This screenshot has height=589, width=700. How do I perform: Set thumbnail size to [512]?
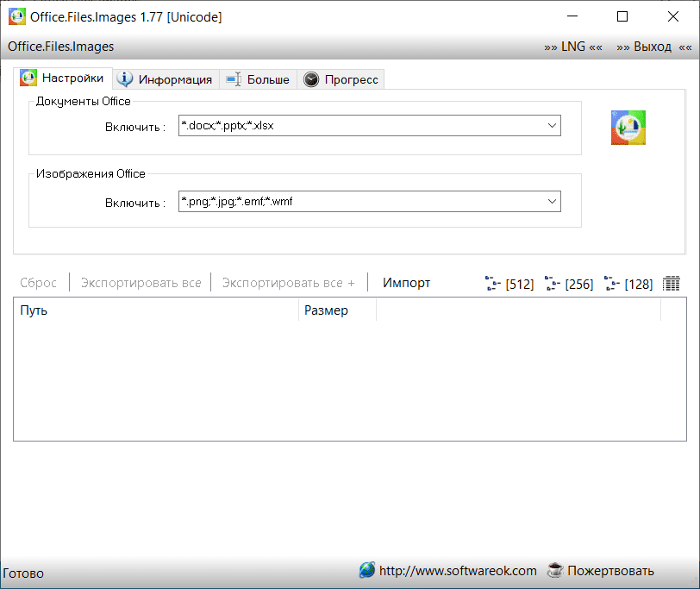click(509, 284)
